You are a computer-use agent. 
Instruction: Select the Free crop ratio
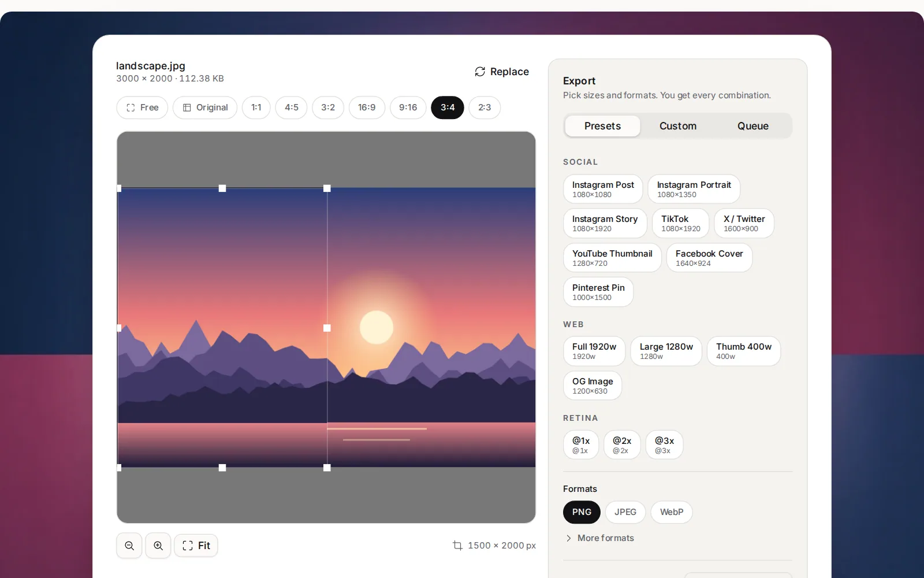(142, 108)
